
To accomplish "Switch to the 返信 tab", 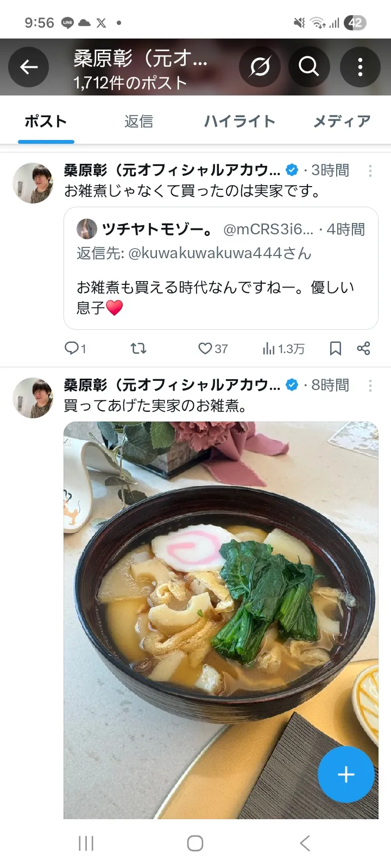I will click(x=138, y=121).
